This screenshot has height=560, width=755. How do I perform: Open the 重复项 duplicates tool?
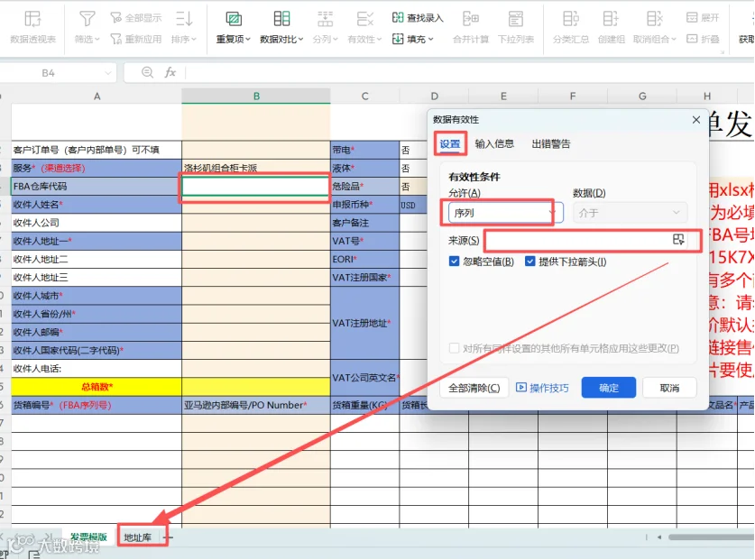coord(234,27)
